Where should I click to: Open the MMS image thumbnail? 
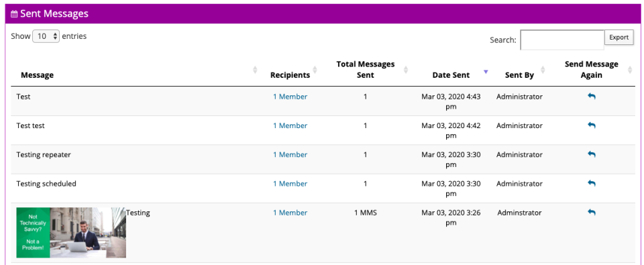[x=71, y=233]
